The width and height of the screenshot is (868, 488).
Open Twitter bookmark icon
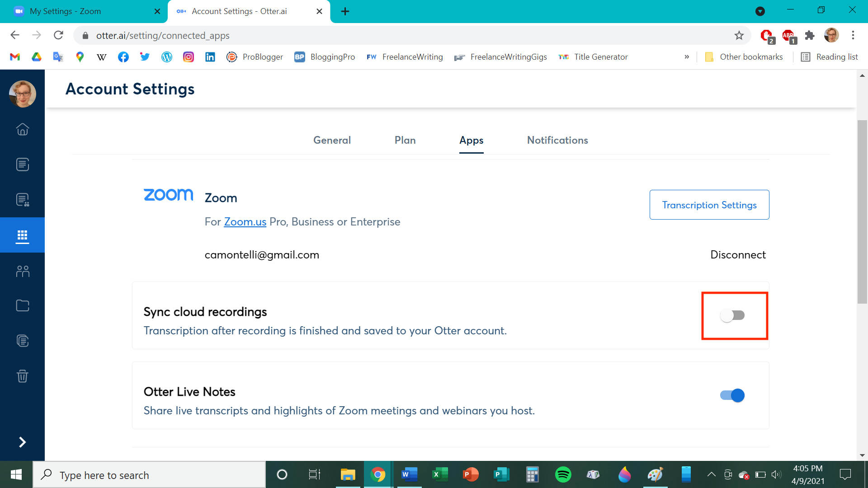point(145,57)
